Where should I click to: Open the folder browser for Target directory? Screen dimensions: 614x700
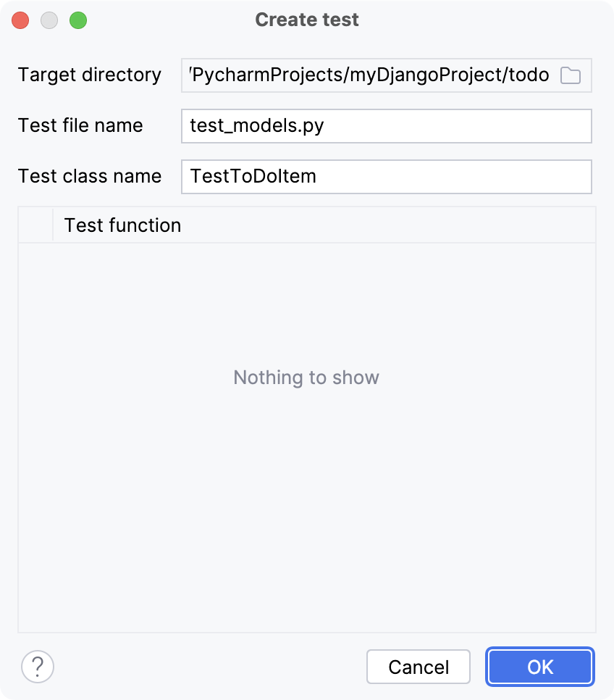click(x=570, y=75)
